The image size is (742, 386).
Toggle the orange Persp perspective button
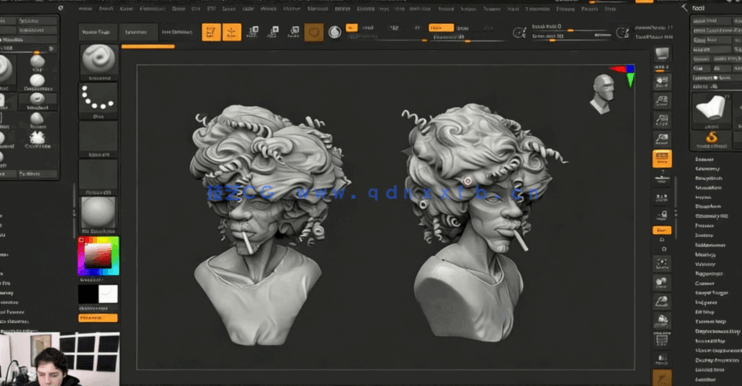662,159
